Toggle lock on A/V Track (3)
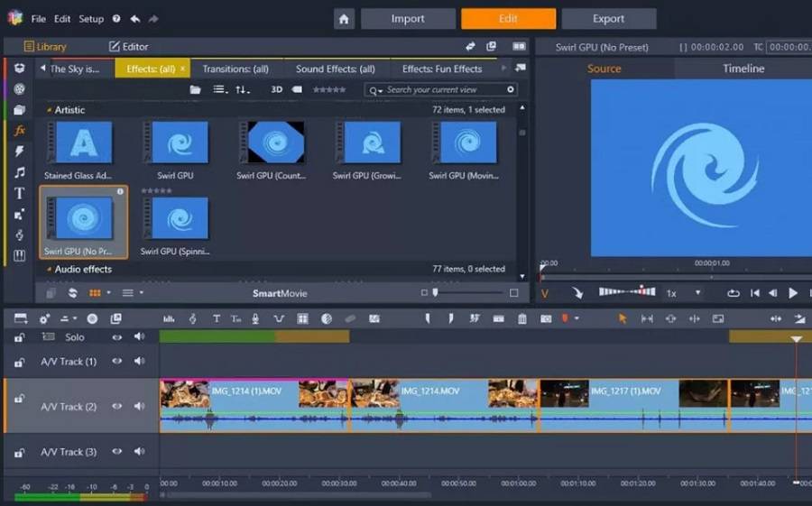Viewport: 812px width, 506px height. [x=19, y=452]
